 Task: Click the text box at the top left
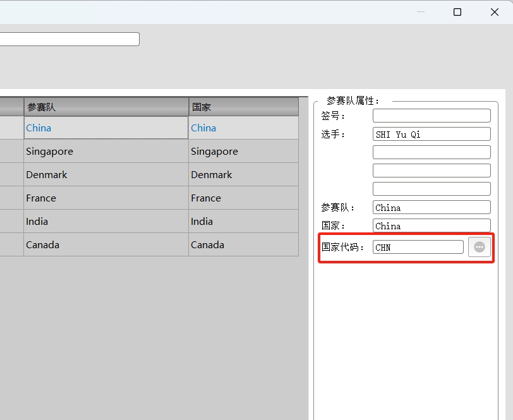coord(69,39)
